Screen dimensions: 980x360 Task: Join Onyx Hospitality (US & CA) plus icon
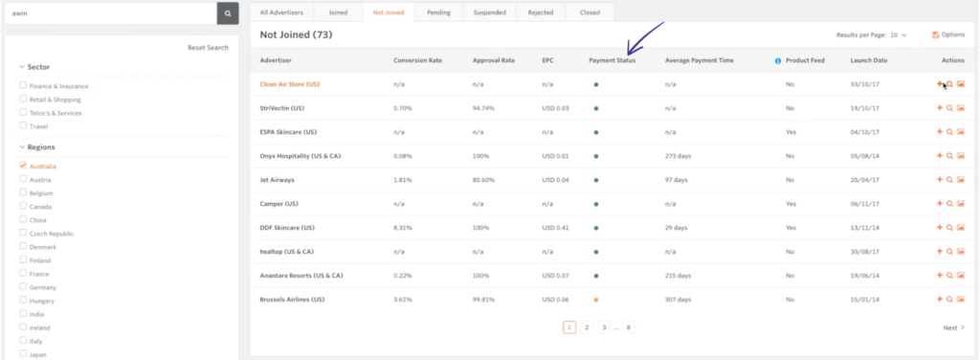[x=940, y=156]
